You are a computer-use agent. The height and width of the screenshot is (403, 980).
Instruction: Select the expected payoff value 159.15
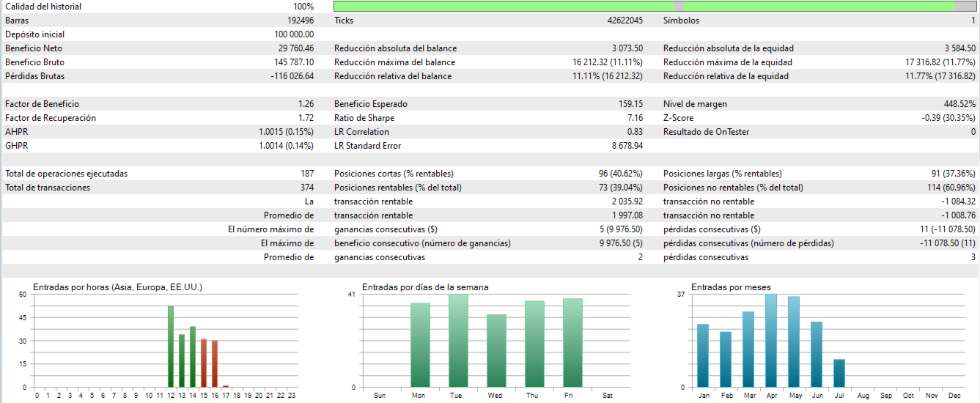click(x=631, y=104)
